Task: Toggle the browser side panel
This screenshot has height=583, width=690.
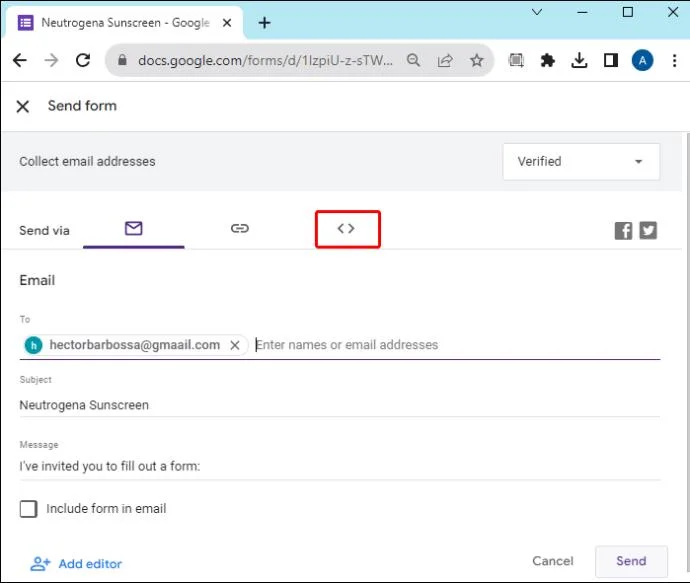Action: tap(611, 60)
